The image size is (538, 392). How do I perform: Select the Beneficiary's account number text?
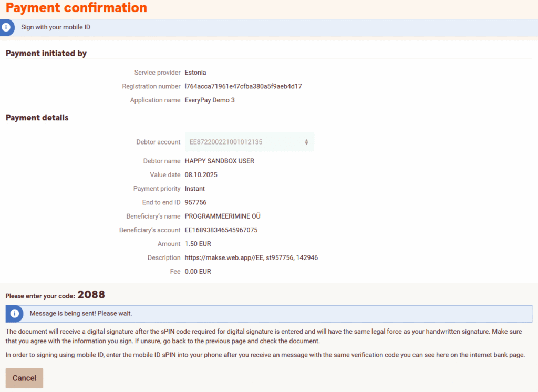click(x=221, y=230)
